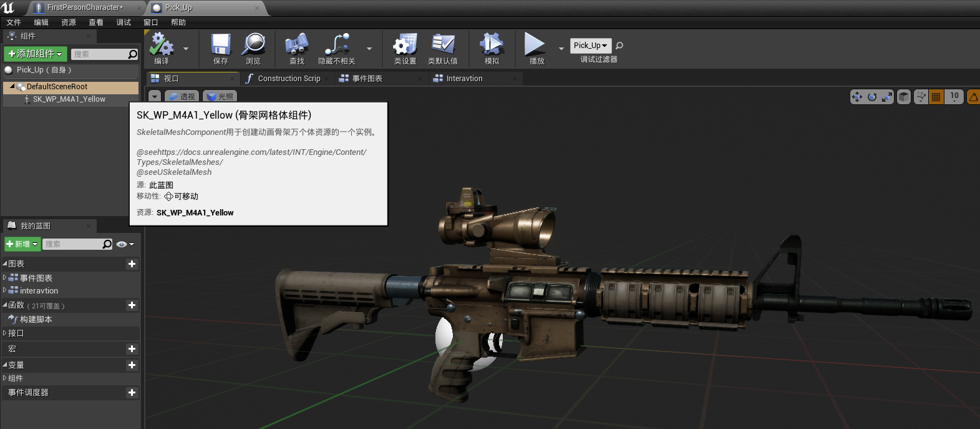The height and width of the screenshot is (429, 980).
Task: Switch to the Interavtion tab
Action: (475, 79)
